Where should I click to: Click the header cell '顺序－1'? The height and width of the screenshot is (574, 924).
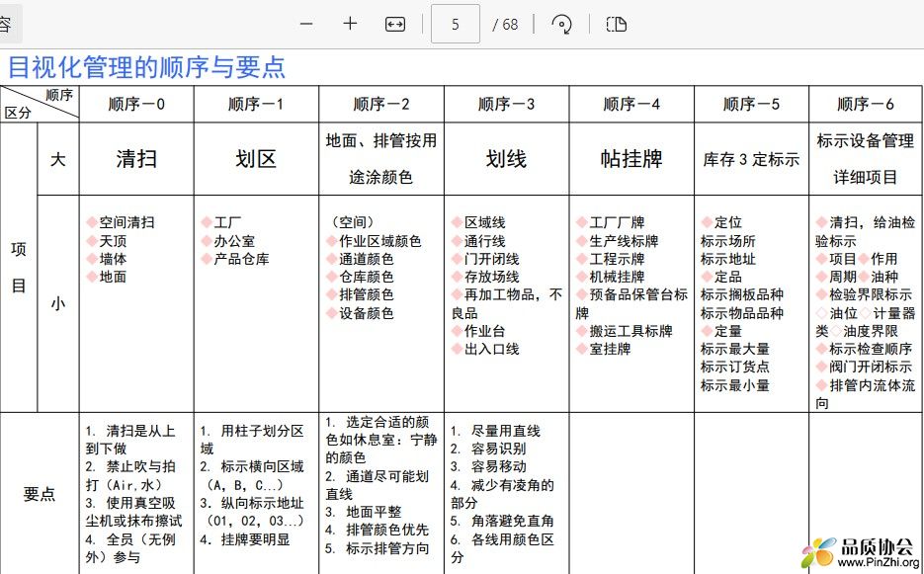(x=256, y=105)
